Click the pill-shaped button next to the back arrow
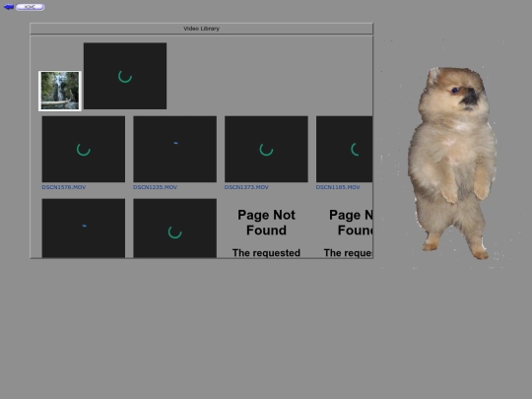Viewport: 532px width, 399px height. pos(30,7)
